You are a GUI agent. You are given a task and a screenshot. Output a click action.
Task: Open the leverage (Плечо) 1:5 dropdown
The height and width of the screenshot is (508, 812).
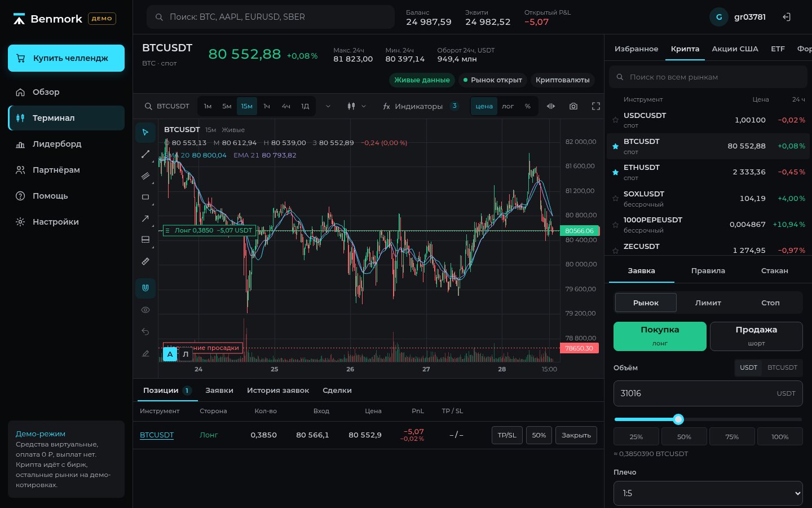708,493
